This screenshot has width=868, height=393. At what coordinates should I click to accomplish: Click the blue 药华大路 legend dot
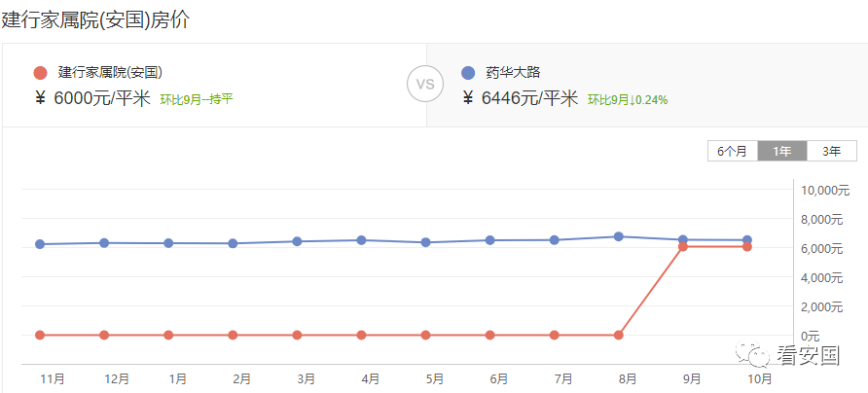coord(468,73)
